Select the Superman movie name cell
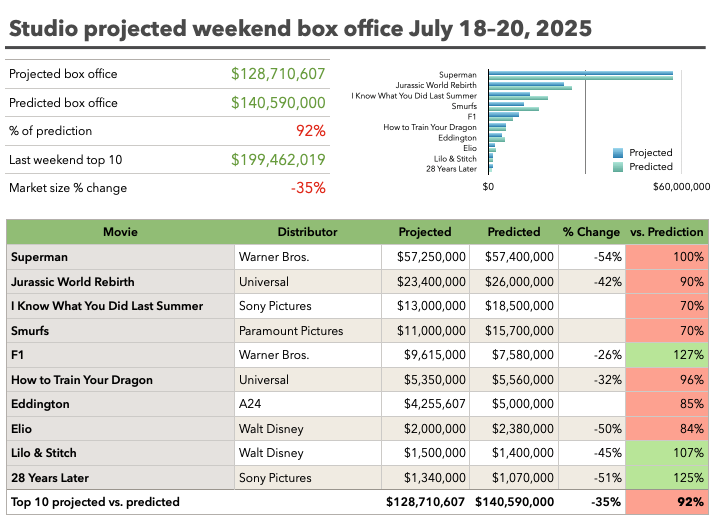This screenshot has height=520, width=720. pyautogui.click(x=120, y=257)
